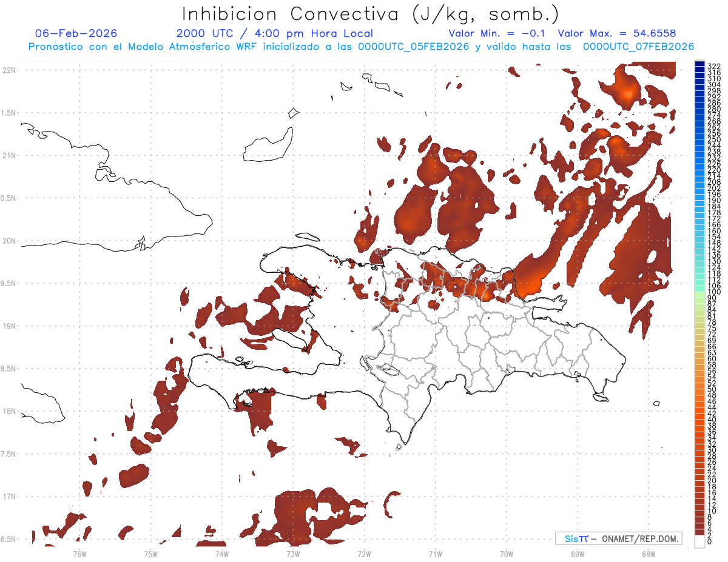
Task: Click the "69W" longitude label
Action: coord(577,554)
